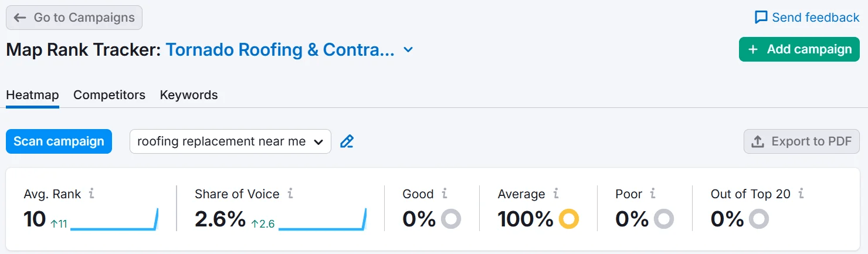Click info icon next to Share of Voice
The height and width of the screenshot is (254, 868).
290,194
